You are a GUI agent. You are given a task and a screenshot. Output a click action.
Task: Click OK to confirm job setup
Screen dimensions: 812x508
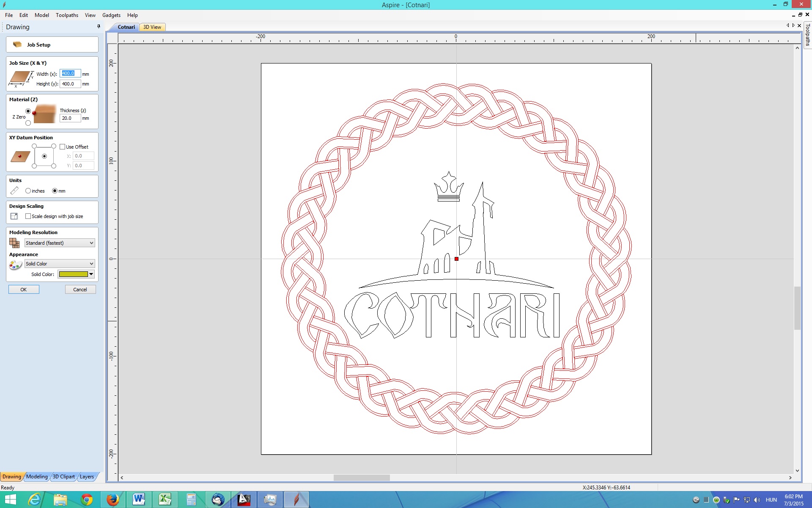tap(24, 290)
